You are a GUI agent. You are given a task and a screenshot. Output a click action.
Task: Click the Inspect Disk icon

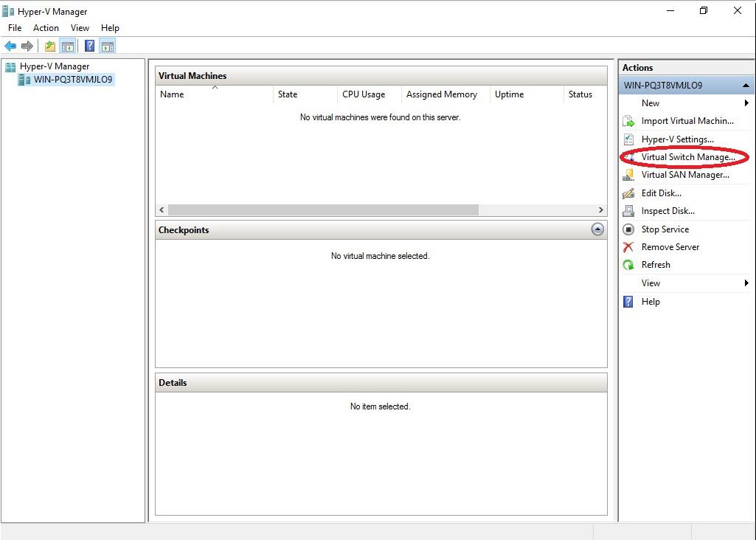click(628, 211)
